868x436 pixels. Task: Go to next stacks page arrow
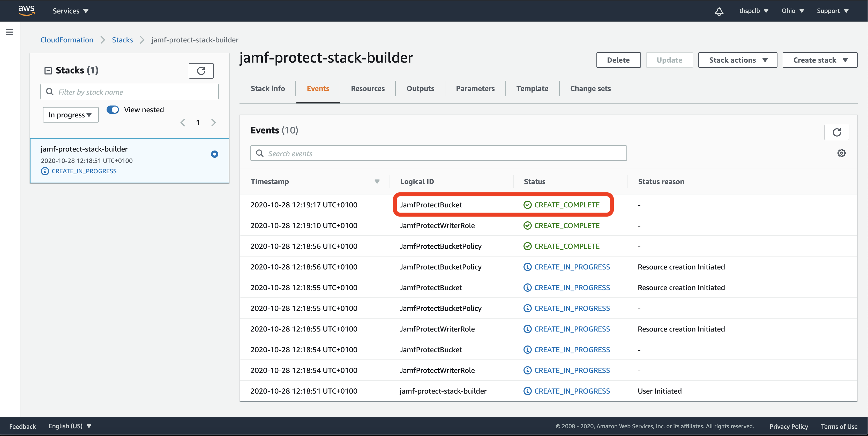[x=213, y=123]
